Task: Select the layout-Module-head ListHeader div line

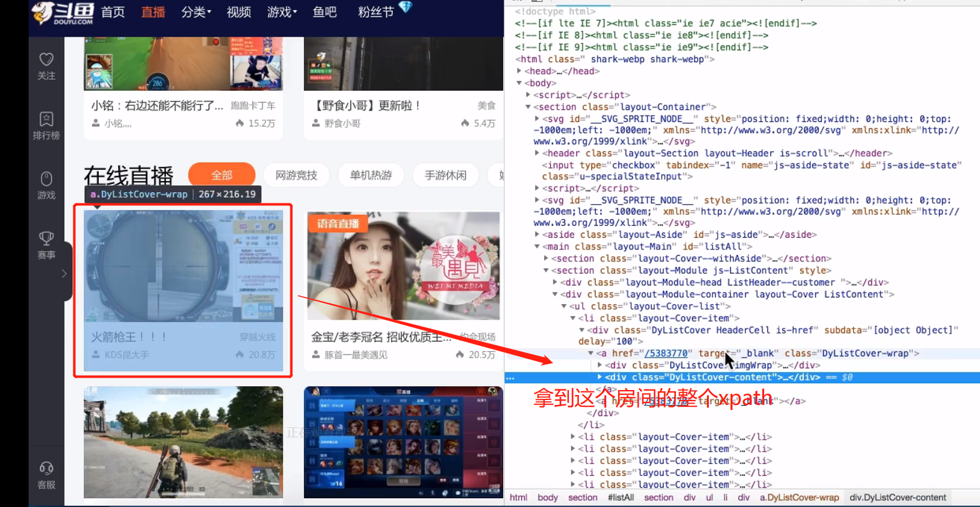Action: coord(725,282)
